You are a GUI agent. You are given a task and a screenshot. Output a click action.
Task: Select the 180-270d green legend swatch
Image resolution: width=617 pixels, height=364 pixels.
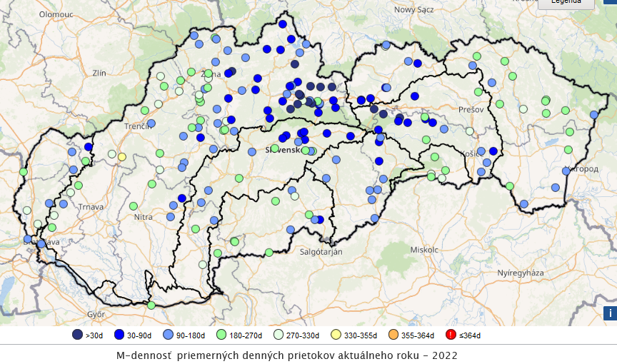tap(222, 334)
